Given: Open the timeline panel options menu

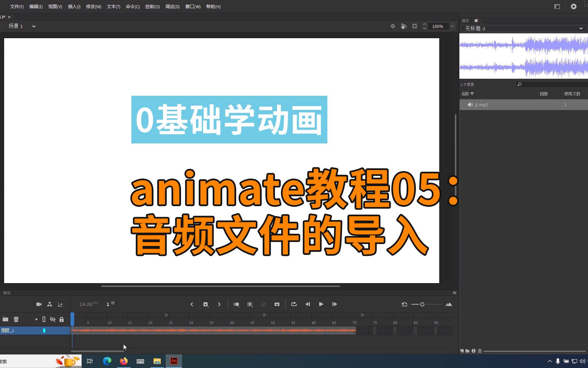Looking at the screenshot, I should 455,293.
